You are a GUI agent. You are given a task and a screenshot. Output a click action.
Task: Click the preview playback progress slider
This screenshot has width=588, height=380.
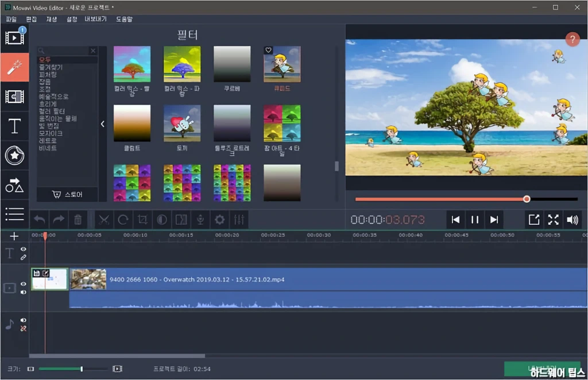point(466,199)
